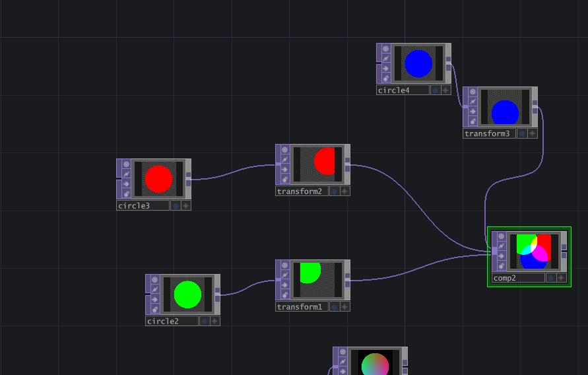Bypass the circle4 operator
588x375 pixels.
385,69
